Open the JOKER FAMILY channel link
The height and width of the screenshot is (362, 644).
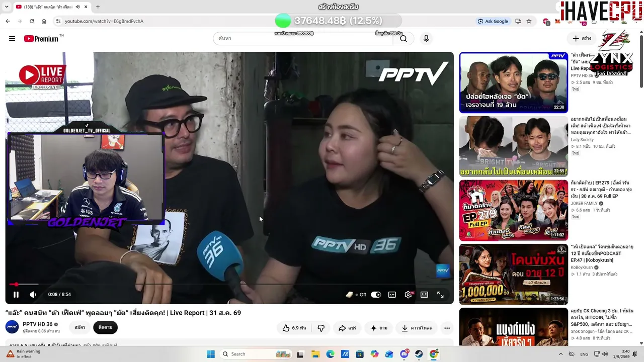click(x=584, y=204)
